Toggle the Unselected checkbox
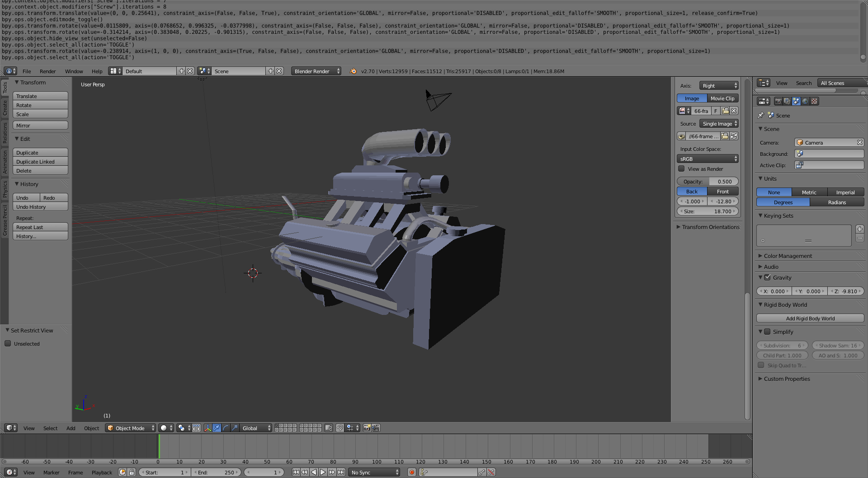Image resolution: width=868 pixels, height=478 pixels. coord(8,343)
